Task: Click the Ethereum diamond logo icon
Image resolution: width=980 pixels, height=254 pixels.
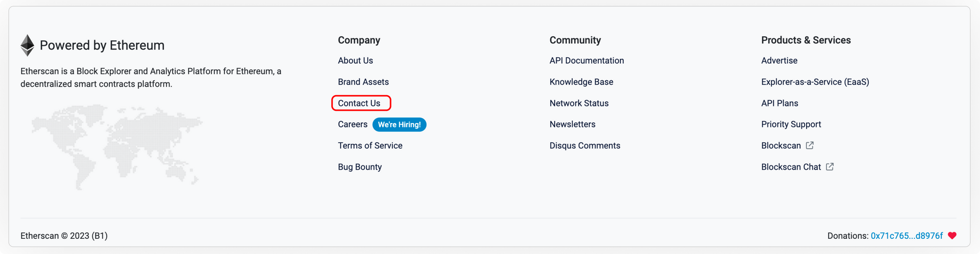Action: [x=27, y=45]
